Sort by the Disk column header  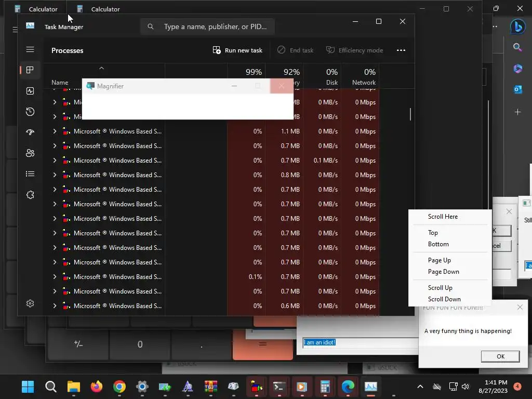click(322, 76)
